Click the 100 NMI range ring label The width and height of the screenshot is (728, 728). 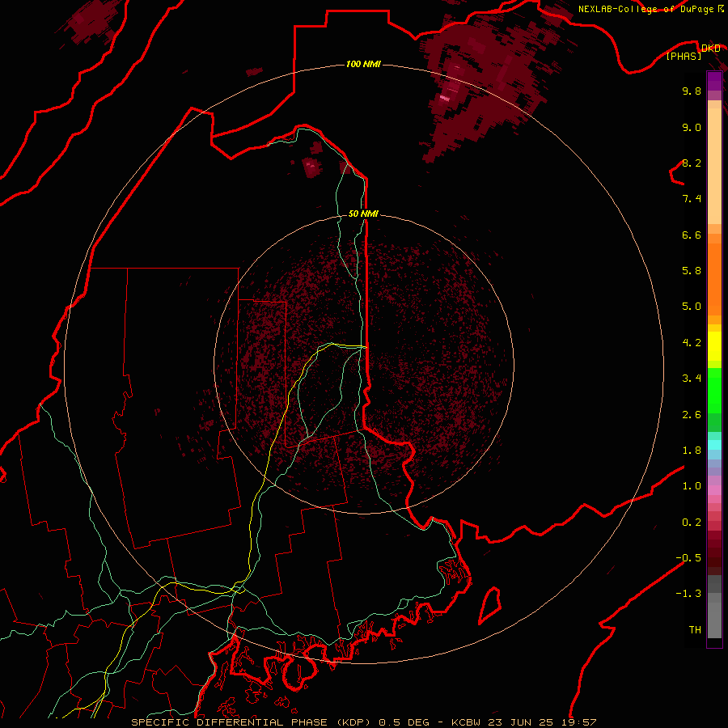point(363,64)
